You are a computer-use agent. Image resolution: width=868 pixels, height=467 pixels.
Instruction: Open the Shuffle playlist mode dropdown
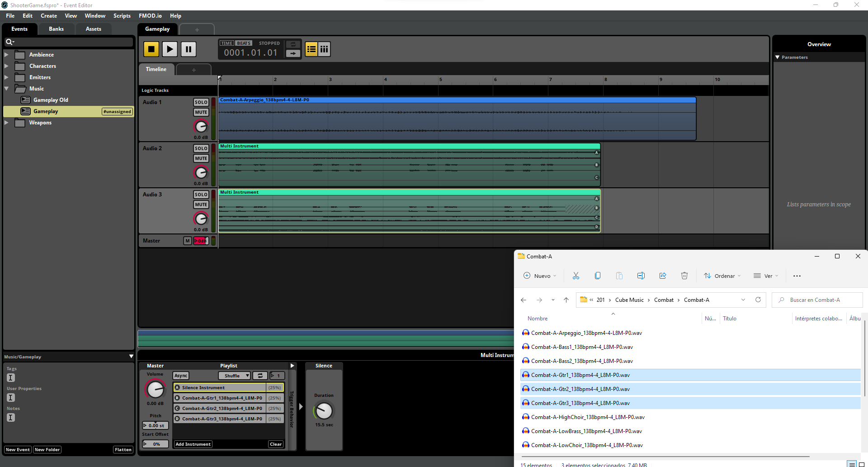pyautogui.click(x=234, y=376)
